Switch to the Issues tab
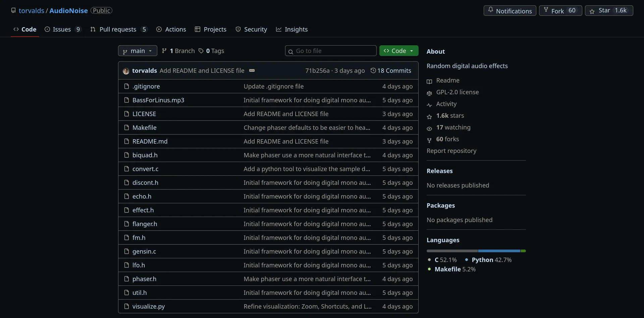This screenshot has height=318, width=644. (x=63, y=30)
